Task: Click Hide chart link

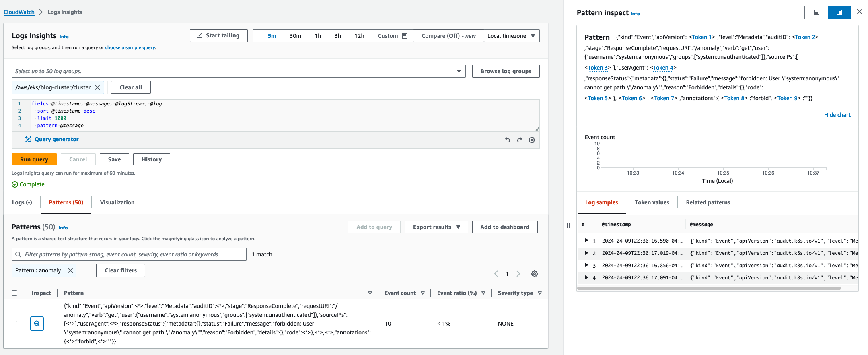Action: coord(837,115)
